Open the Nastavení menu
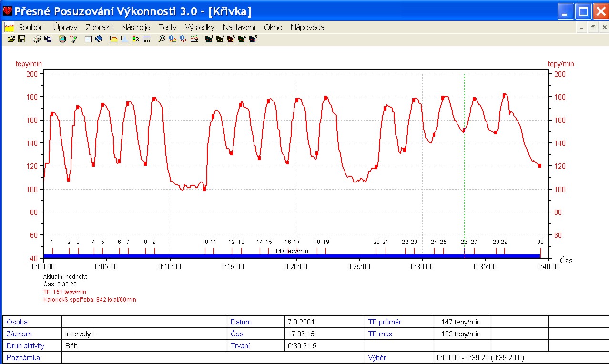 [239, 28]
